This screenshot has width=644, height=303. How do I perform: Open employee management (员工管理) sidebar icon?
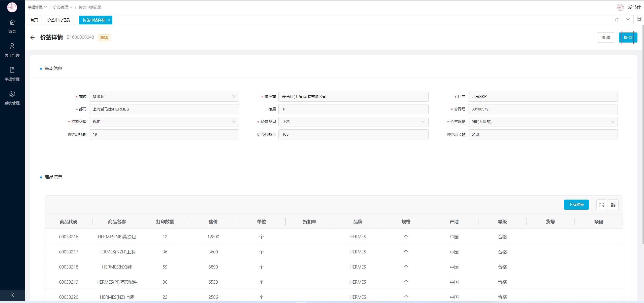(12, 46)
